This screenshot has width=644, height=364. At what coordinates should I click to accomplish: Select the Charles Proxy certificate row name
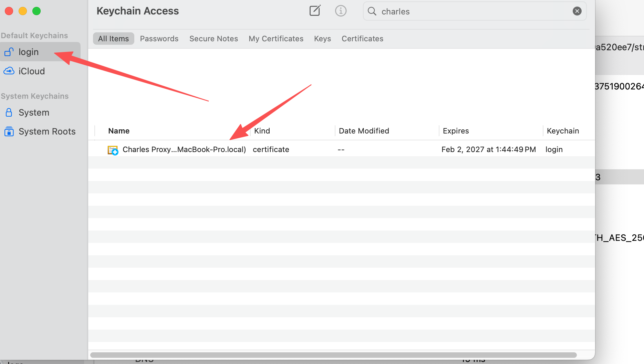coord(184,149)
